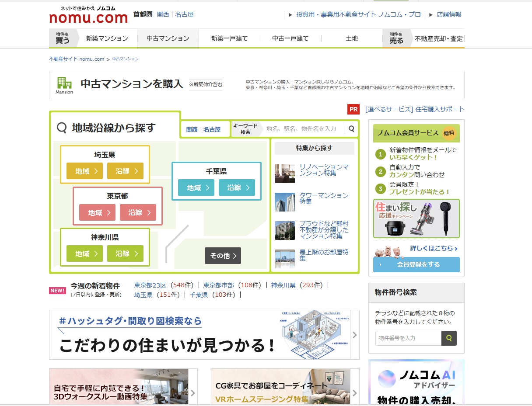The image size is (532, 406).
Task: Focus the keyword search input field
Action: click(303, 129)
